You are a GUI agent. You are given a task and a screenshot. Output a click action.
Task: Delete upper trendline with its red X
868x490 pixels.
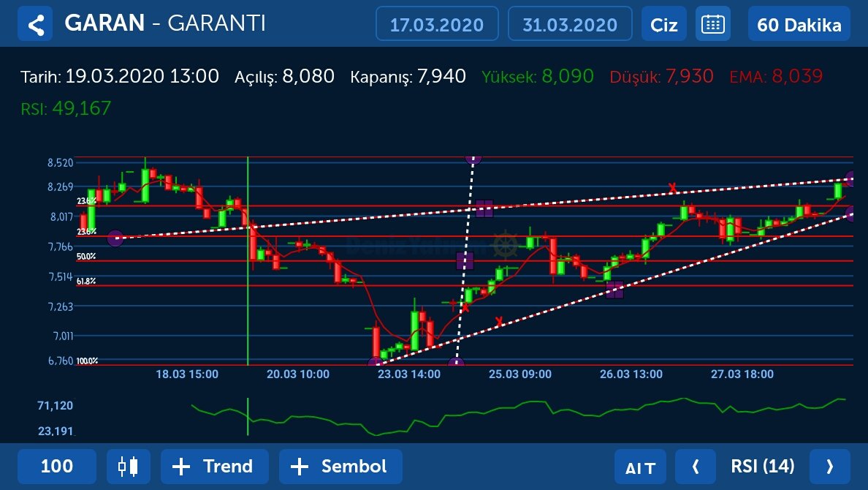click(x=672, y=188)
